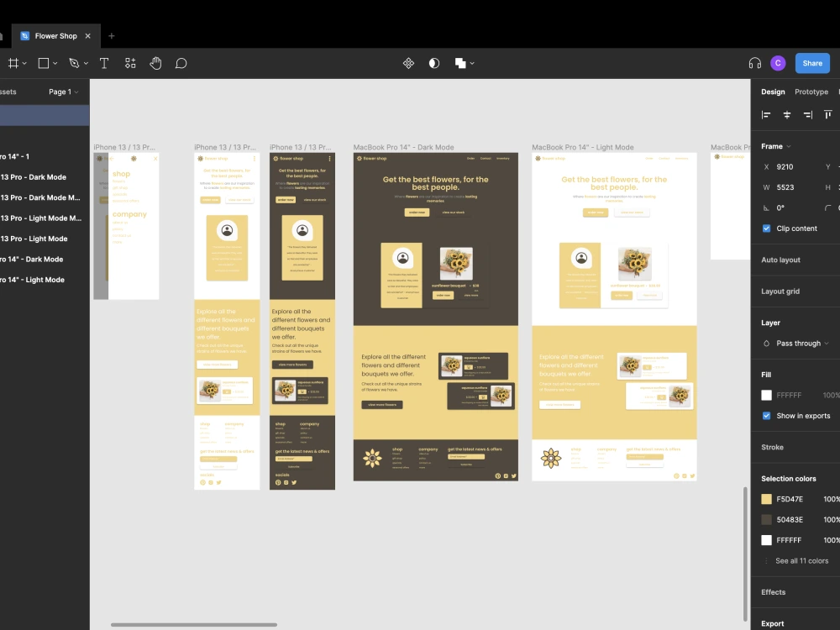Click the Align right icon

808,114
